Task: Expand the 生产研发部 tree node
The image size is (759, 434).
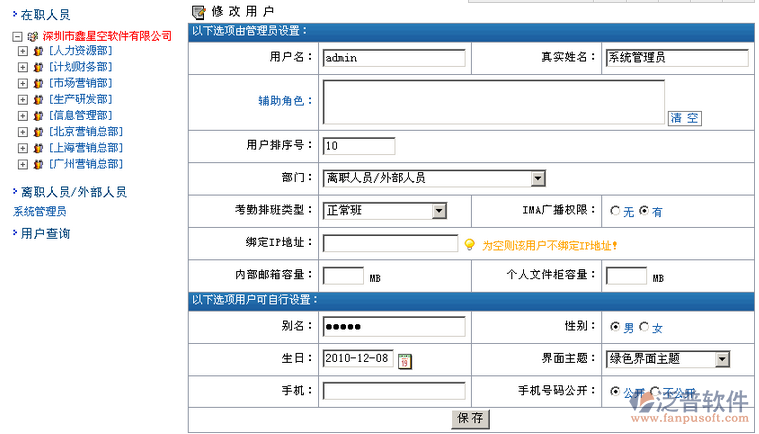Action: click(x=22, y=100)
